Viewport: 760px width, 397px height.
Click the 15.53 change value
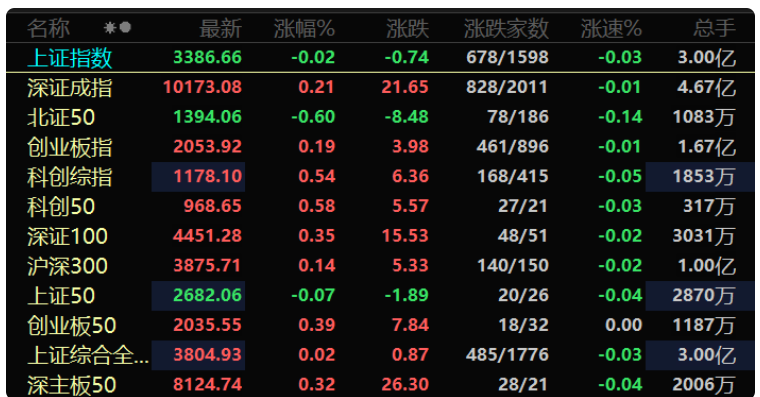pyautogui.click(x=405, y=236)
